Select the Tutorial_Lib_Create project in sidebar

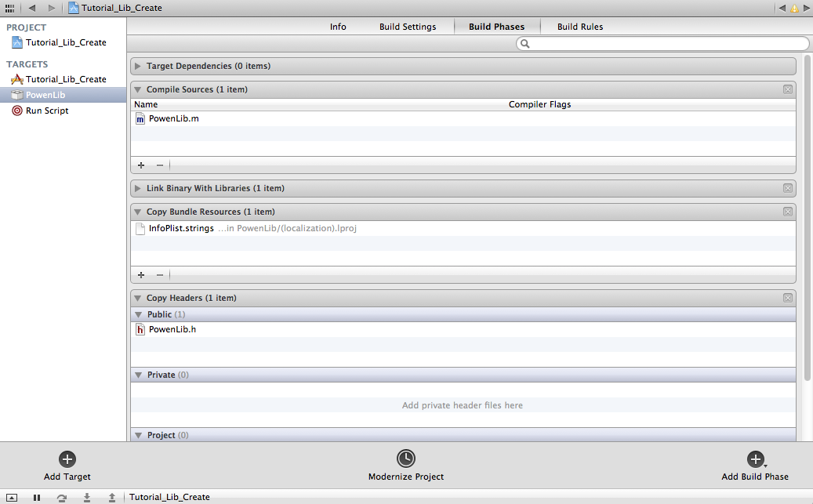point(64,42)
